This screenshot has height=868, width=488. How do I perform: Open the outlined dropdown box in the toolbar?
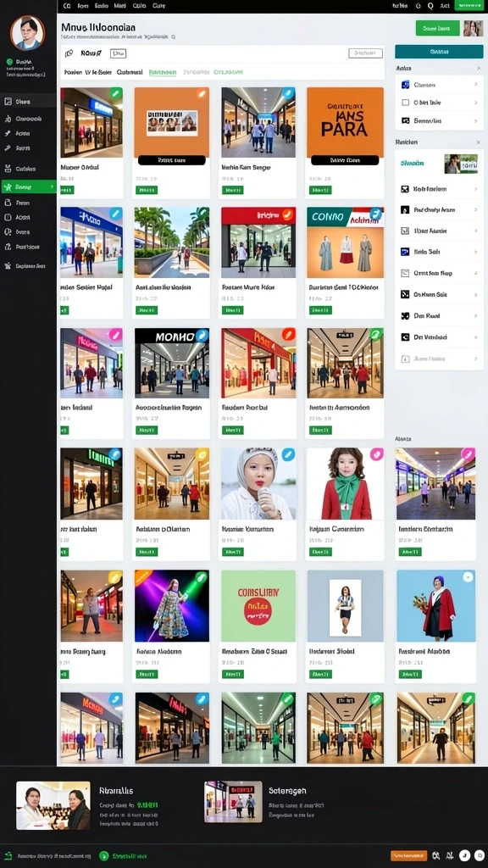[x=365, y=53]
